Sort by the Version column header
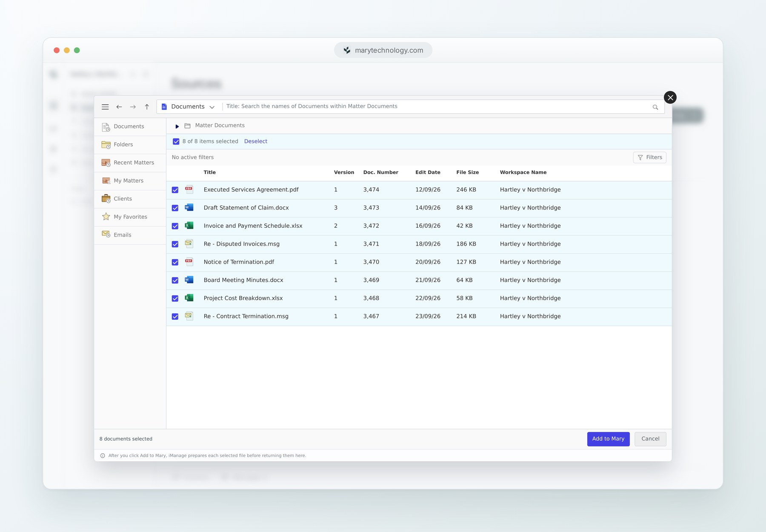This screenshot has height=532, width=766. [344, 172]
